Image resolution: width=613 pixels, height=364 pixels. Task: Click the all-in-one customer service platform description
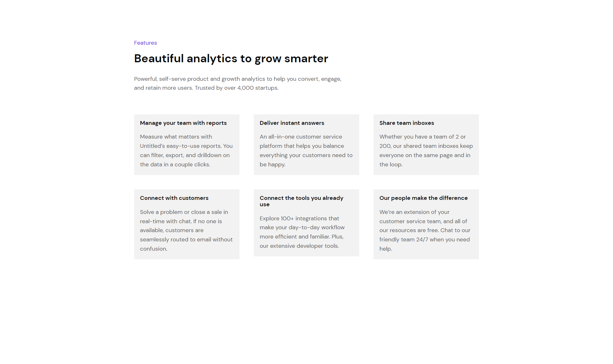306,150
